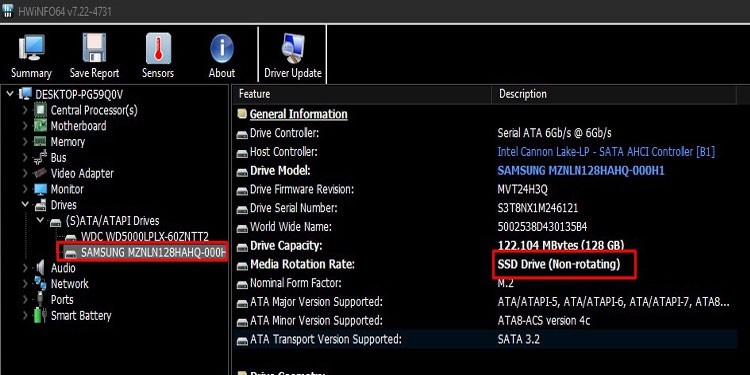Open Intel Cannon Lake-LP SATA AHCI Controller link

point(606,152)
